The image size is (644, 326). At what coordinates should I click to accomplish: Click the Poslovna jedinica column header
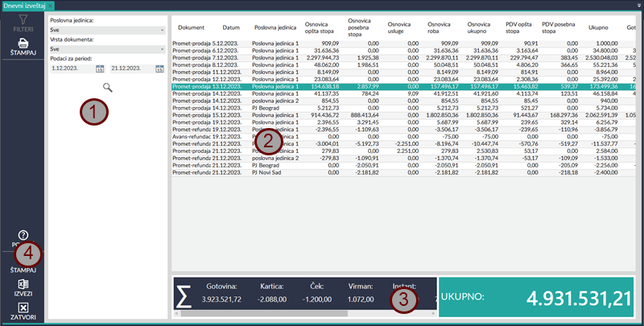pos(275,27)
